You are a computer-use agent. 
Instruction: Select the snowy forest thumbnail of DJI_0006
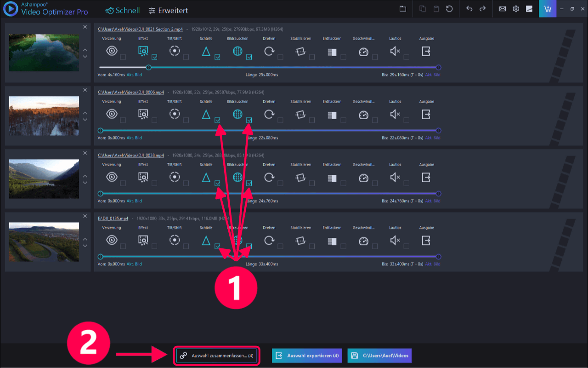pyautogui.click(x=44, y=116)
